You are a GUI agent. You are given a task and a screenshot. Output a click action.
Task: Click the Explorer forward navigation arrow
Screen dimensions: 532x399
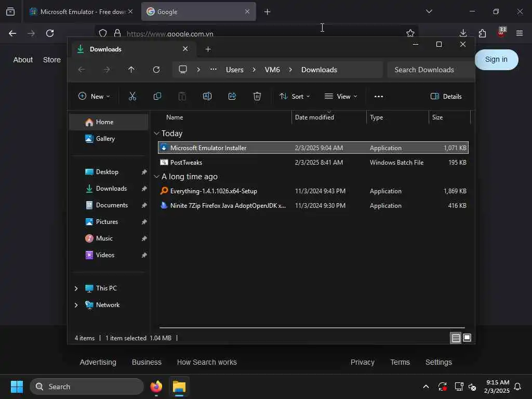click(107, 70)
